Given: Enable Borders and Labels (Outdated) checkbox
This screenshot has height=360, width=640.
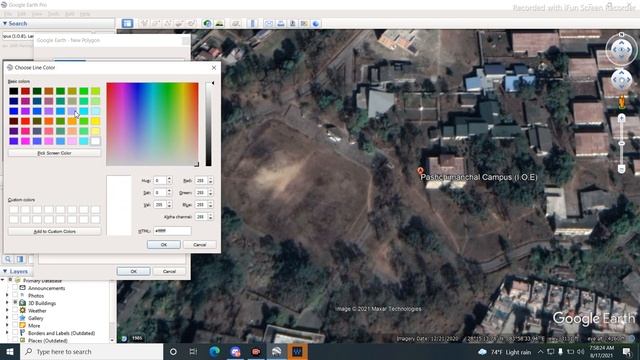Looking at the screenshot, I should click(x=15, y=333).
